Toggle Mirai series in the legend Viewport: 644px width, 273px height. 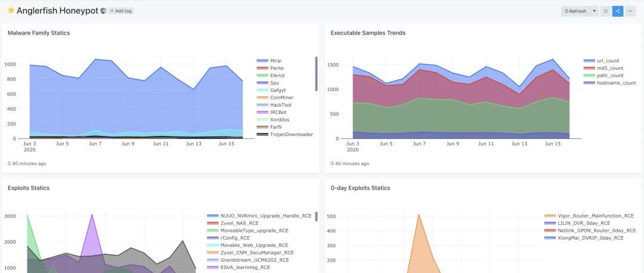coord(270,61)
